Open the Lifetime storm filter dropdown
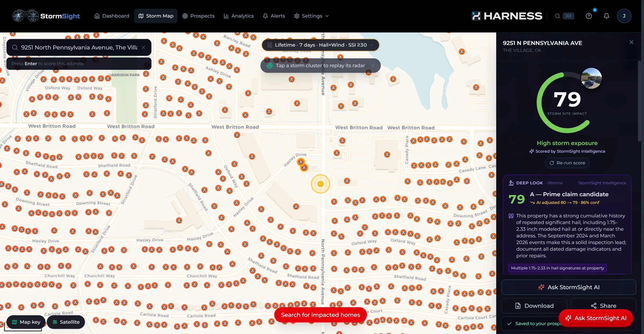This screenshot has width=644, height=334. [320, 45]
